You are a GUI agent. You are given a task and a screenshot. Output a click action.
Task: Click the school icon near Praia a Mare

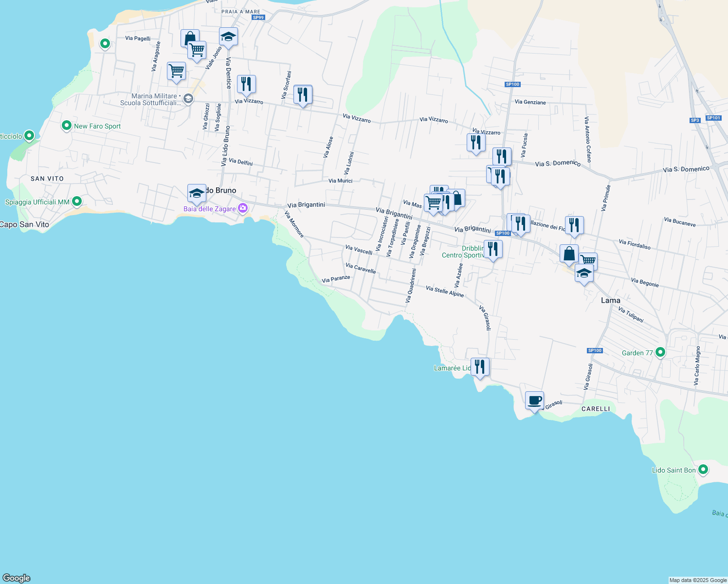(x=228, y=36)
